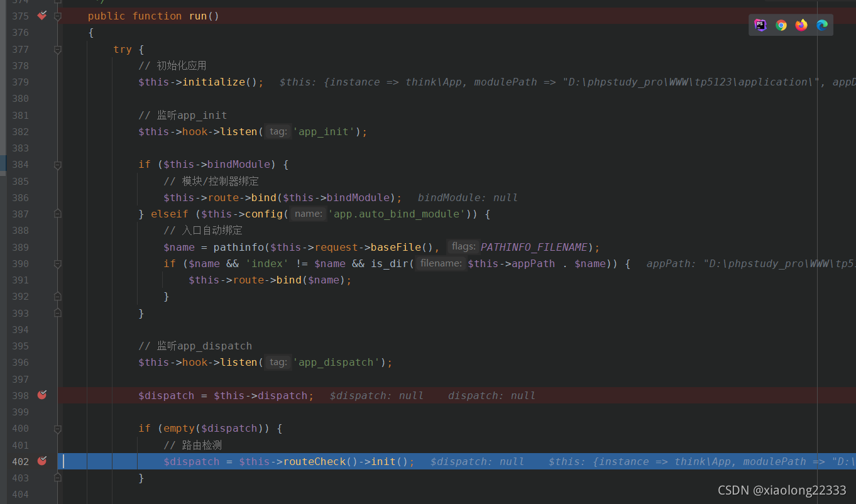The width and height of the screenshot is (856, 504).
Task: Toggle the method breakpoint on line 375
Action: pyautogui.click(x=42, y=16)
